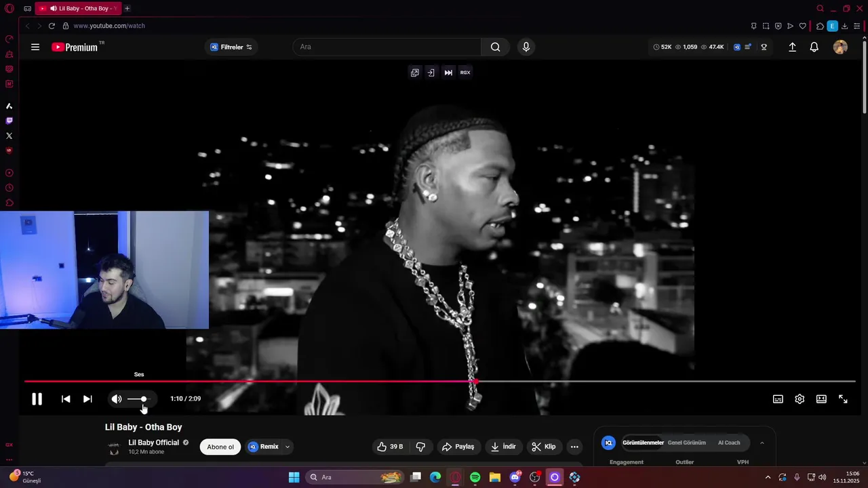The width and height of the screenshot is (868, 488).
Task: Skip to the next video in the player bar
Action: (87, 399)
